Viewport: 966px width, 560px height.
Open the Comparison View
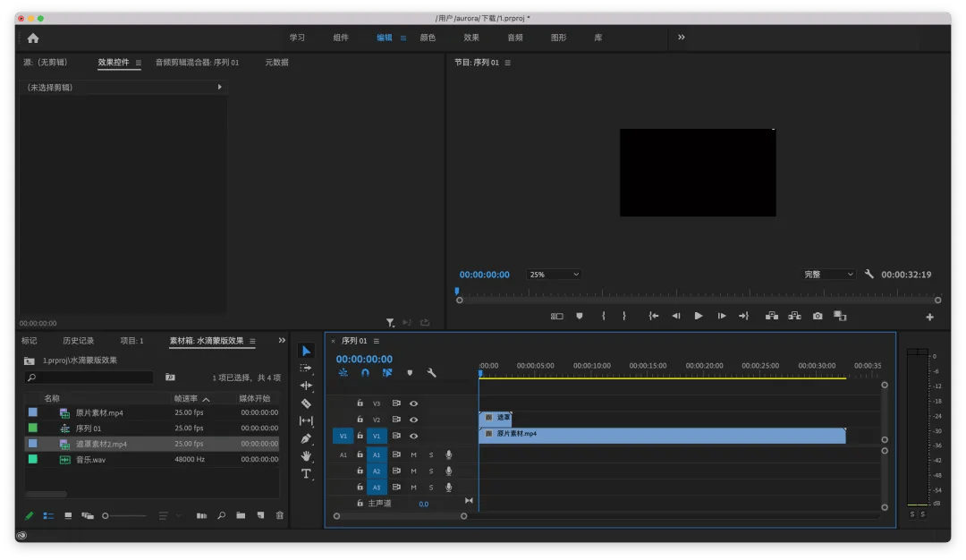[840, 316]
